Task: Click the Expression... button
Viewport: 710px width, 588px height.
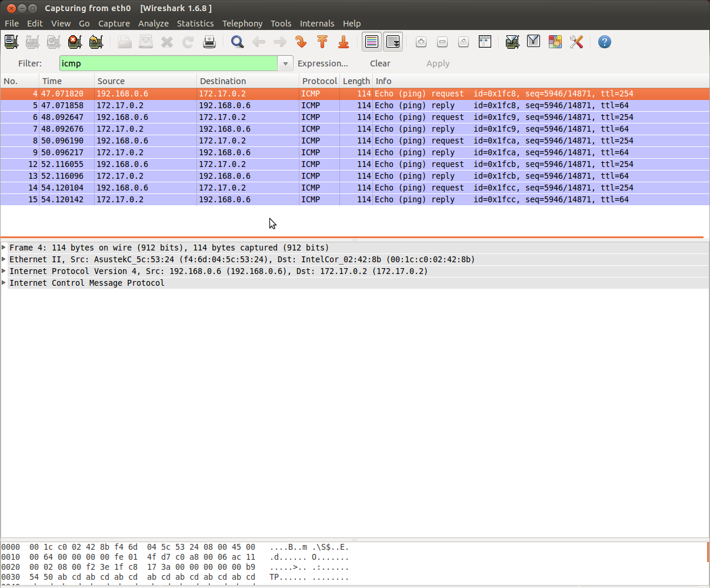Action: [323, 64]
